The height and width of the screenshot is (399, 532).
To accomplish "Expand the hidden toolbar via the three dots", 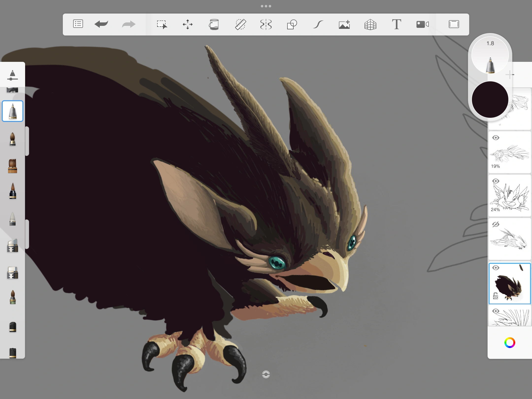I will coord(266,6).
